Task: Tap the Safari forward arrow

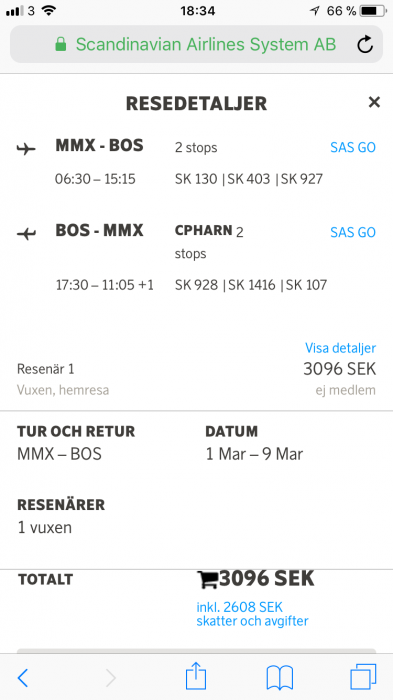Action: click(110, 678)
